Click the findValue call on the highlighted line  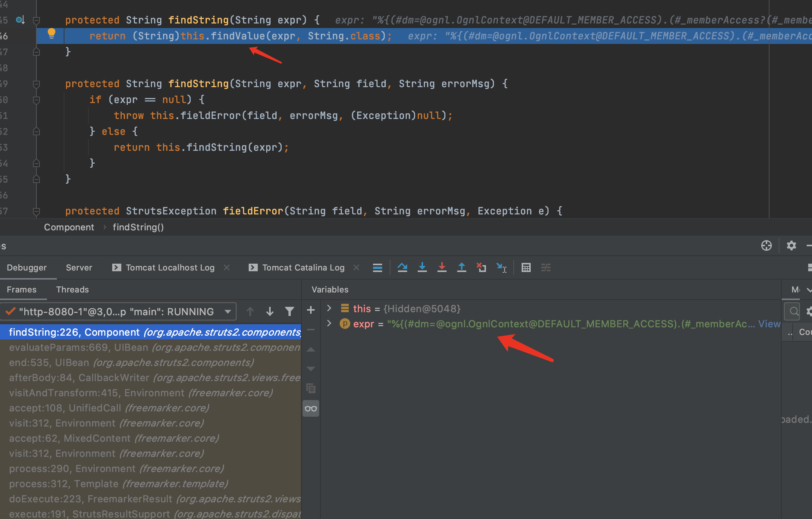tap(238, 36)
